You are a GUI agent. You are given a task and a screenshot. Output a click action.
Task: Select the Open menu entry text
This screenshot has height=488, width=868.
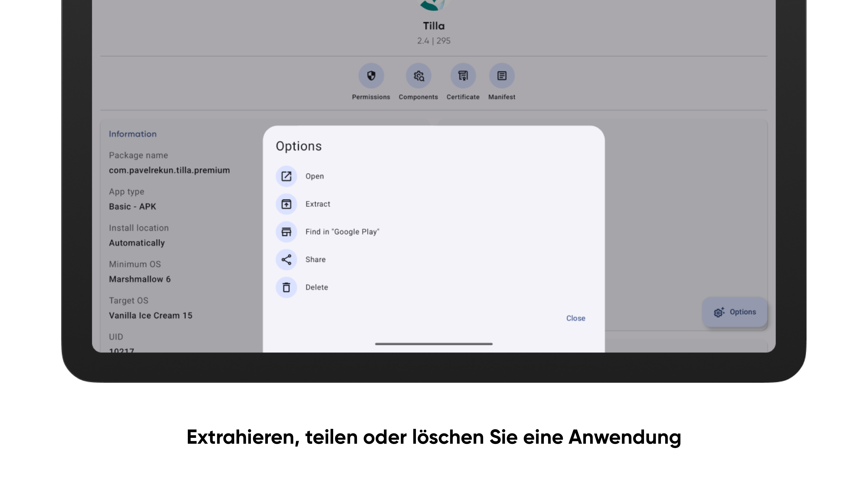pyautogui.click(x=314, y=176)
